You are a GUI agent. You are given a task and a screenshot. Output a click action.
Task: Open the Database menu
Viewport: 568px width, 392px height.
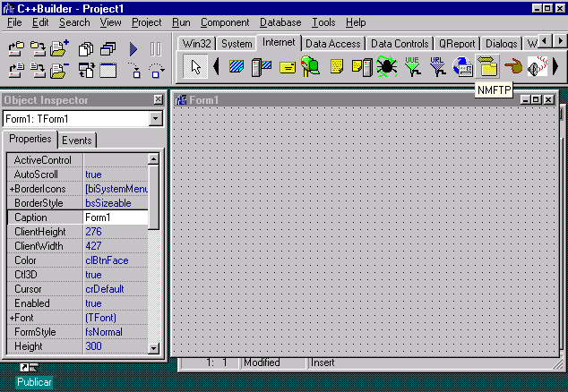click(280, 22)
